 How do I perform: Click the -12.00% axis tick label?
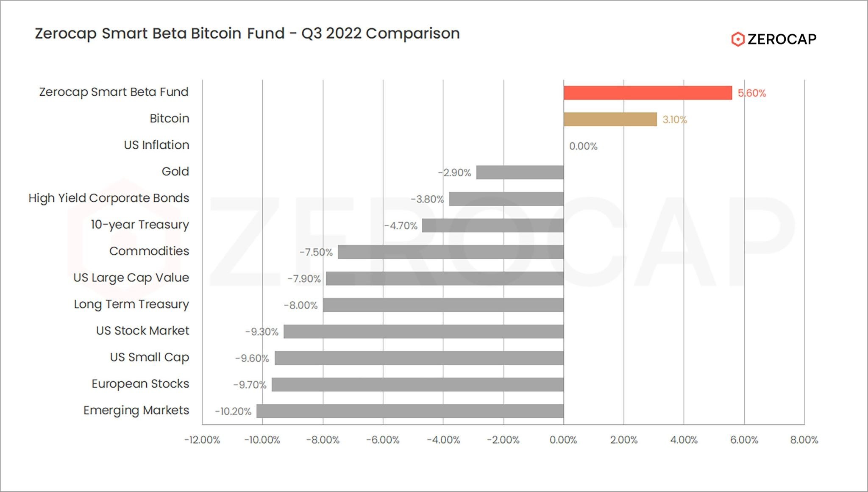point(202,440)
